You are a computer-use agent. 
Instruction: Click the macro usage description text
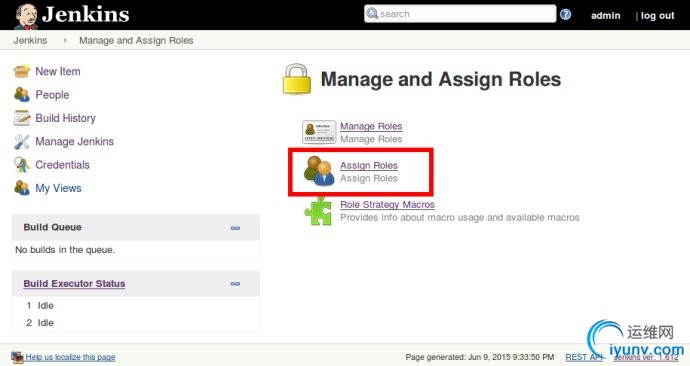click(x=459, y=218)
